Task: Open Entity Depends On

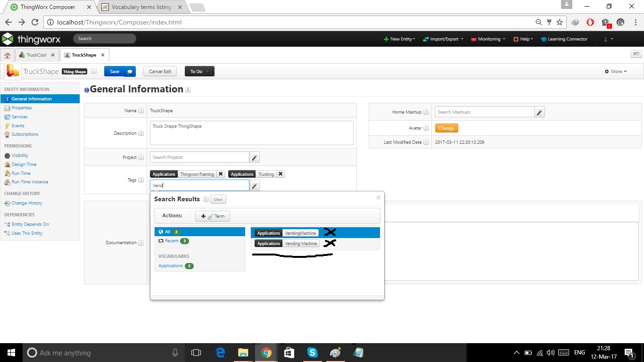Action: click(30, 224)
